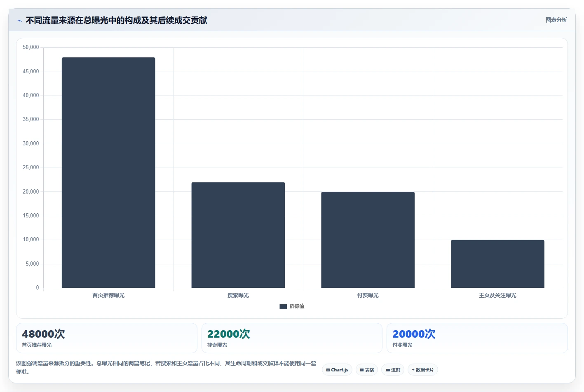This screenshot has width=584, height=392.
Task: Click the 付费曝光 bar in chart
Action: coord(368,240)
